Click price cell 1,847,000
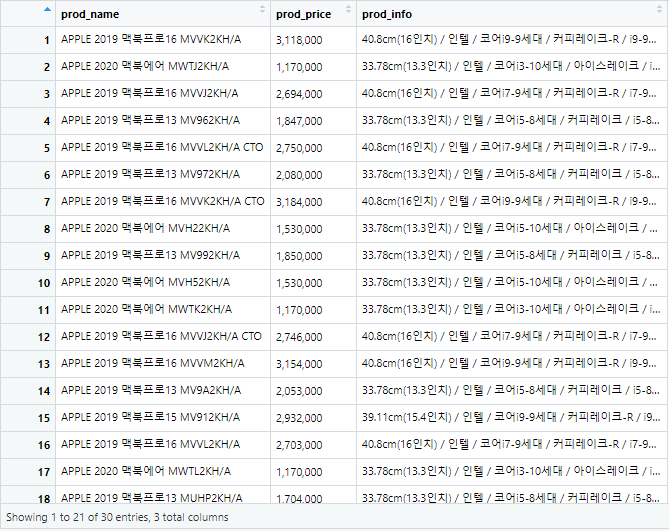The image size is (669, 531). coord(313,121)
